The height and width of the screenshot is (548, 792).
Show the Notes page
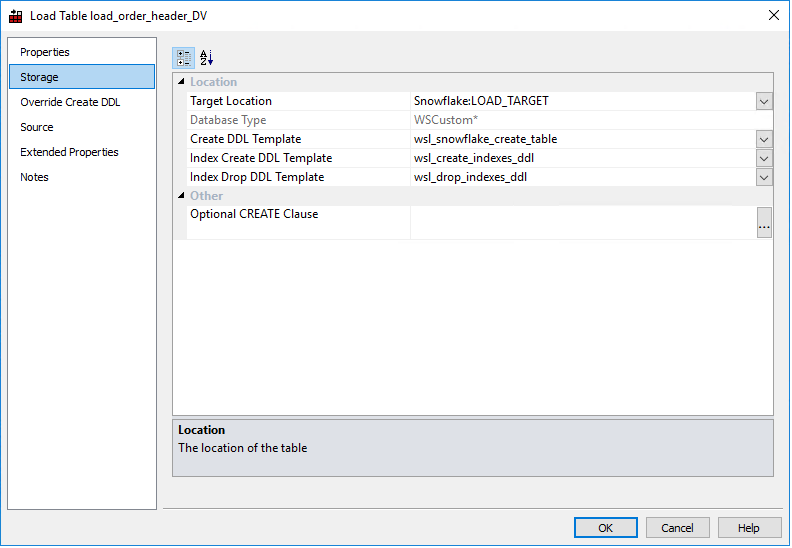pos(34,177)
